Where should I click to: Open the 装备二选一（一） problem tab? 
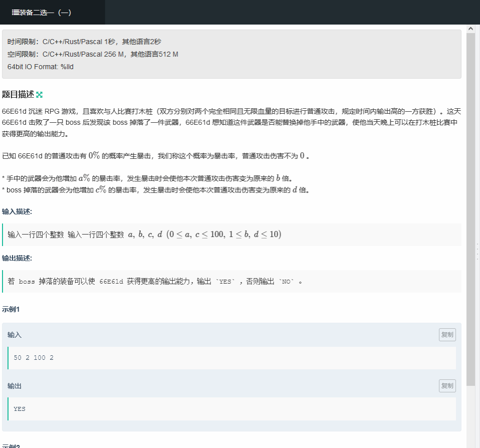point(45,13)
